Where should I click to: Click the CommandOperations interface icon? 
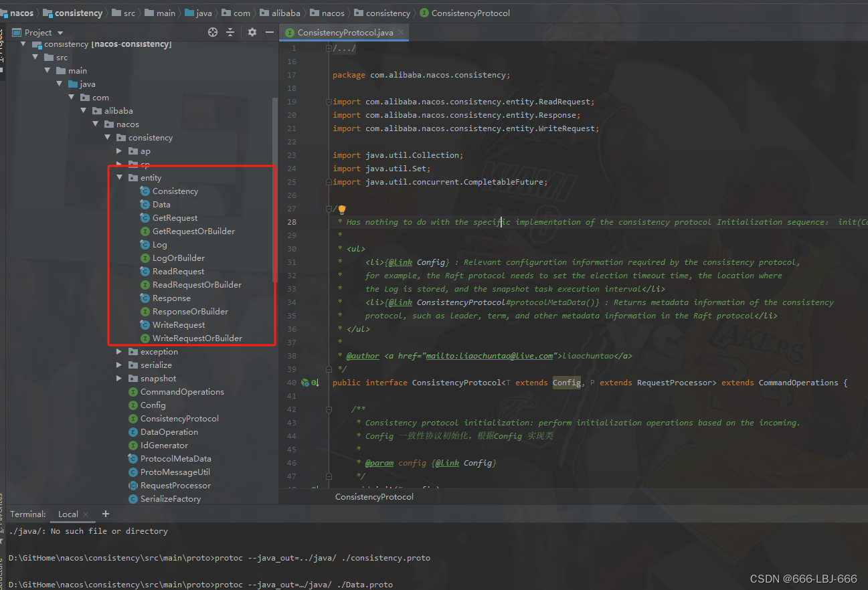coord(133,392)
